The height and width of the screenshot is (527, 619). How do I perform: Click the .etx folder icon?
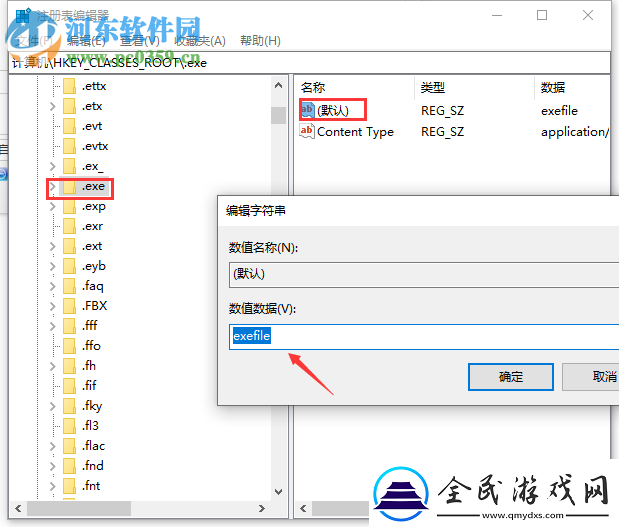[x=69, y=106]
